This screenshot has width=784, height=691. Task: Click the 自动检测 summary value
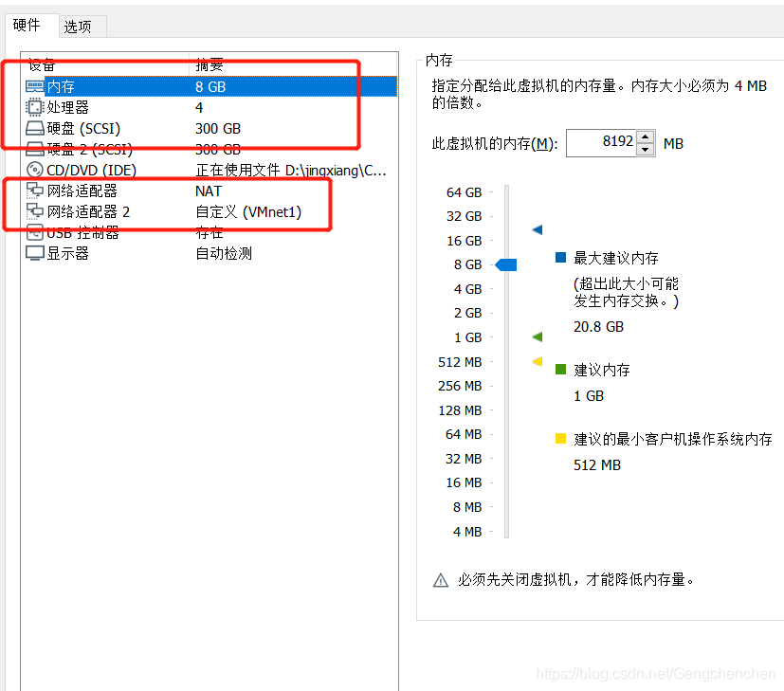224,253
